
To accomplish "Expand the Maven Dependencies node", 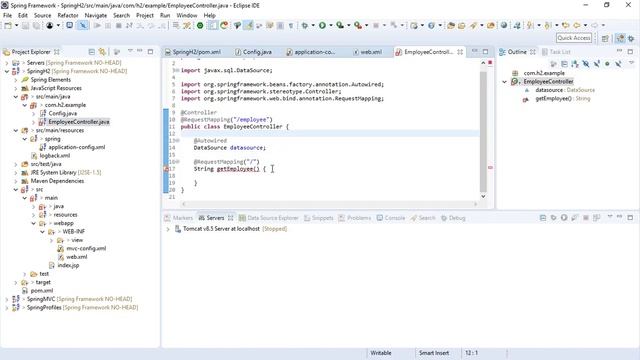I will point(16,181).
